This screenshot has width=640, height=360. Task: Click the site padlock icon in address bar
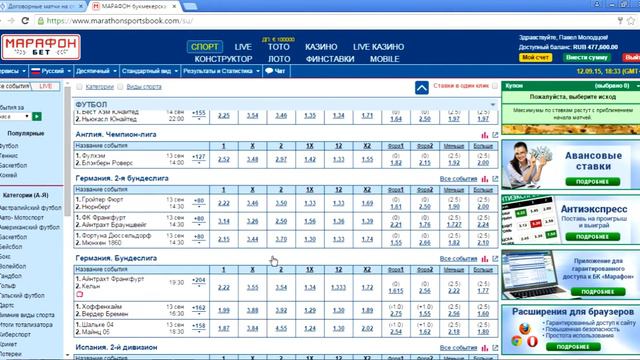(x=40, y=21)
